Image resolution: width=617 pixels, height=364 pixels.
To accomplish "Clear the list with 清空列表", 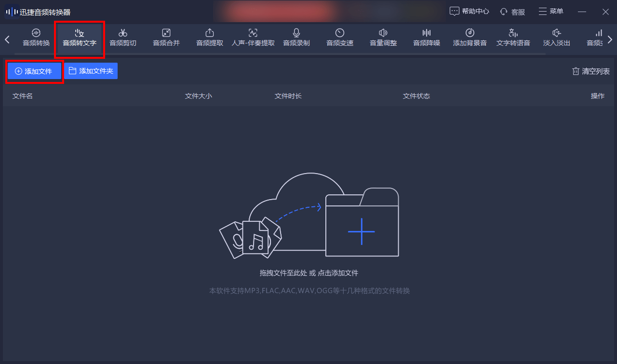I will click(590, 71).
